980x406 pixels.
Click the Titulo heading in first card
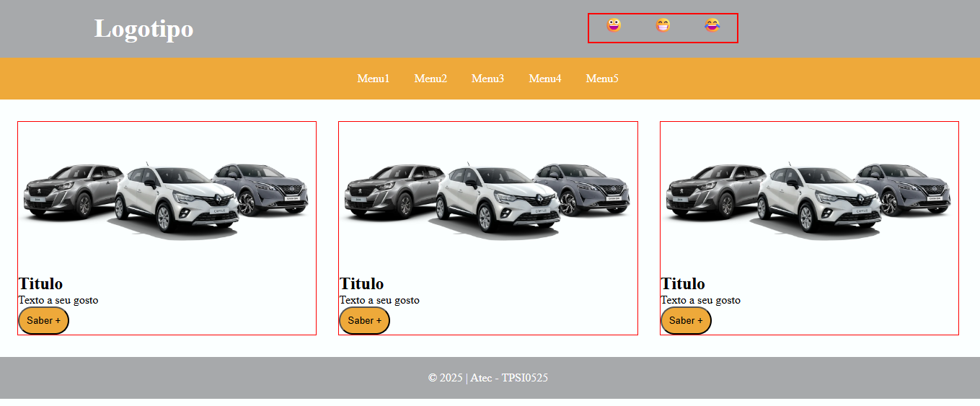pos(40,283)
